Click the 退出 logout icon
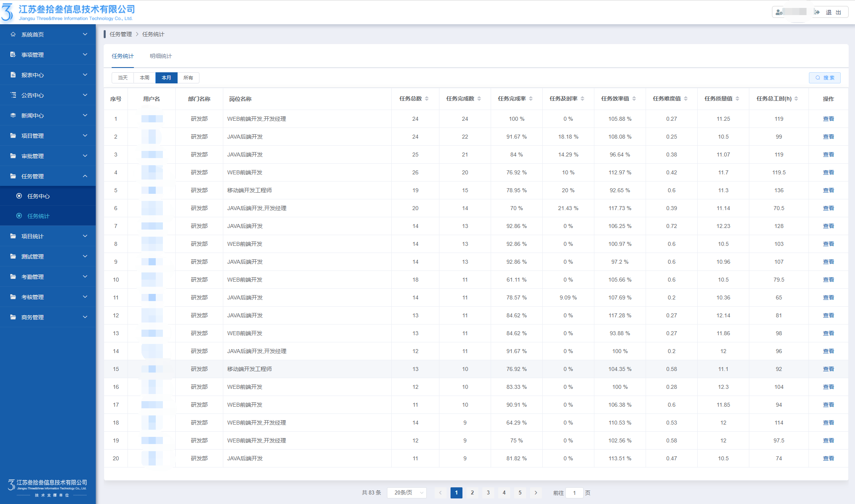Image resolution: width=855 pixels, height=504 pixels. (x=817, y=12)
